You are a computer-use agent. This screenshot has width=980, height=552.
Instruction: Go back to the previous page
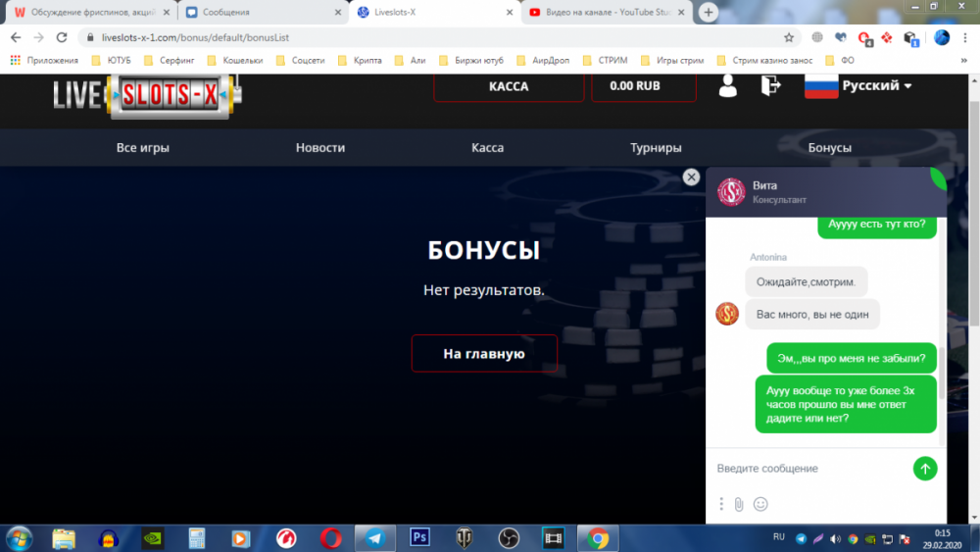pos(16,37)
